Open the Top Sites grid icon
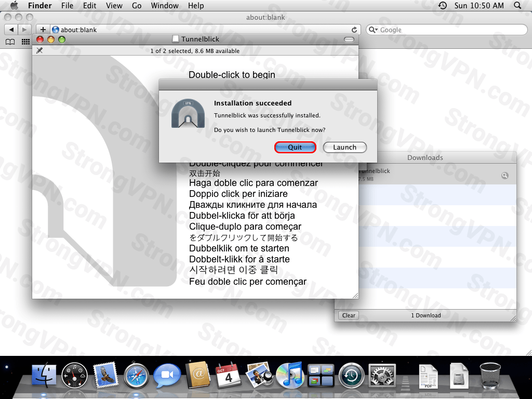This screenshot has height=399, width=532. (25, 42)
